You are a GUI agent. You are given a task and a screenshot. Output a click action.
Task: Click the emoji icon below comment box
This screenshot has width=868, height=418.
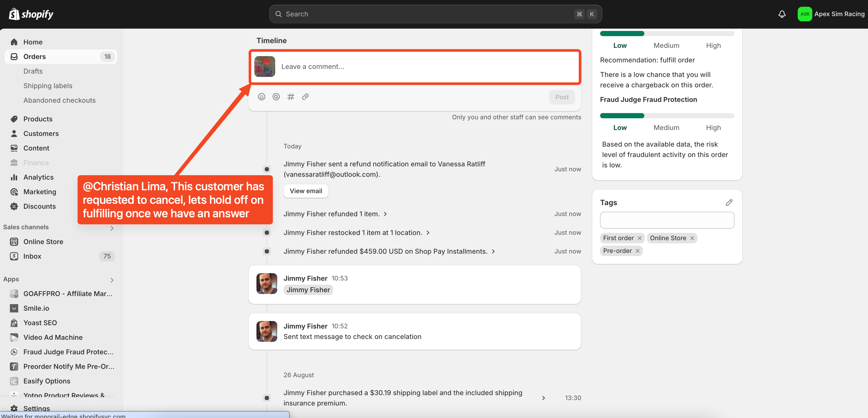[261, 97]
